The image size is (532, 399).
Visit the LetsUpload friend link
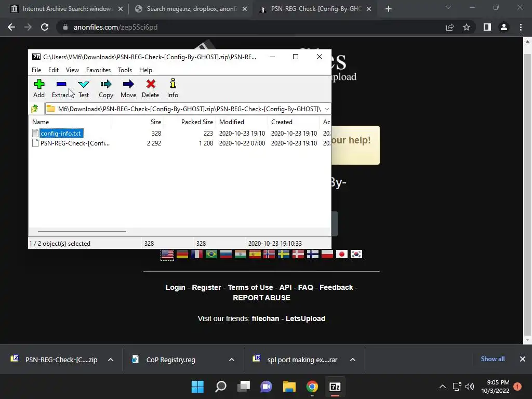(305, 318)
